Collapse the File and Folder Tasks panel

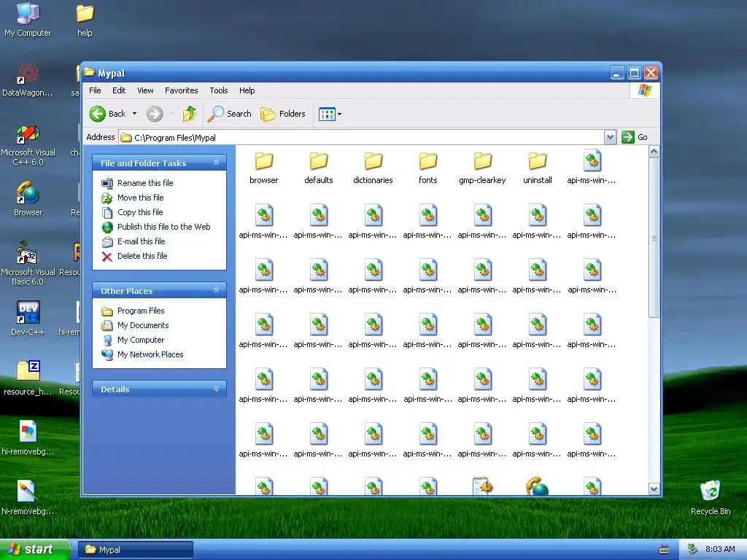pyautogui.click(x=216, y=163)
